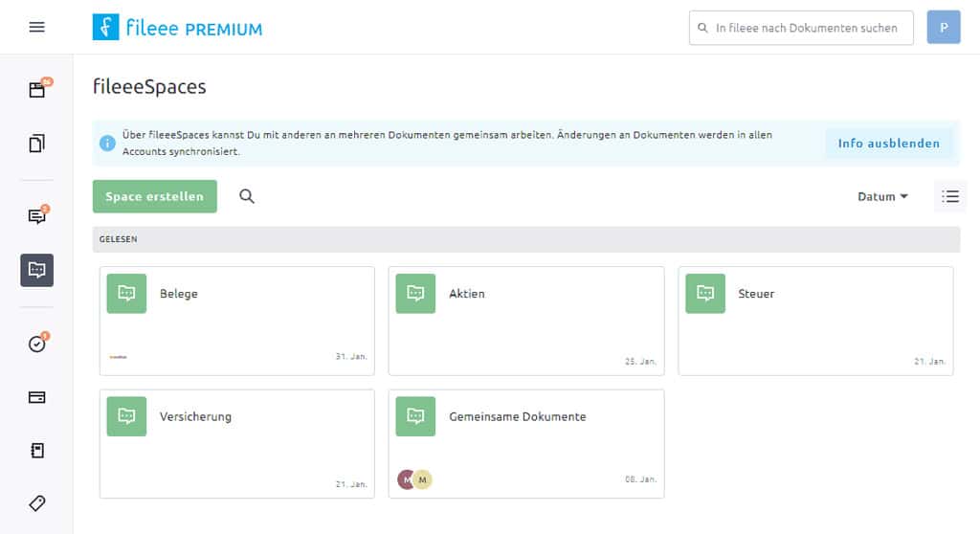Click the Gemeinsame Dokumente space icon
The height and width of the screenshot is (534, 980).
(x=415, y=416)
